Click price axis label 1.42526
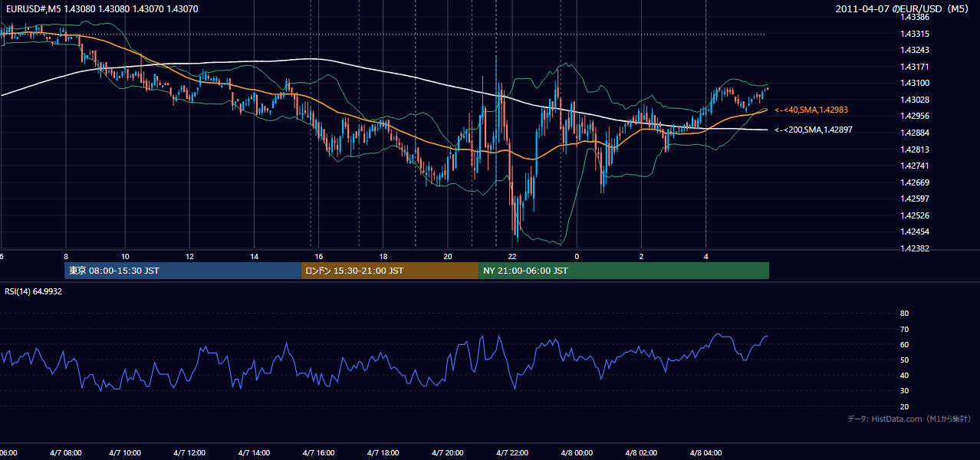 914,215
